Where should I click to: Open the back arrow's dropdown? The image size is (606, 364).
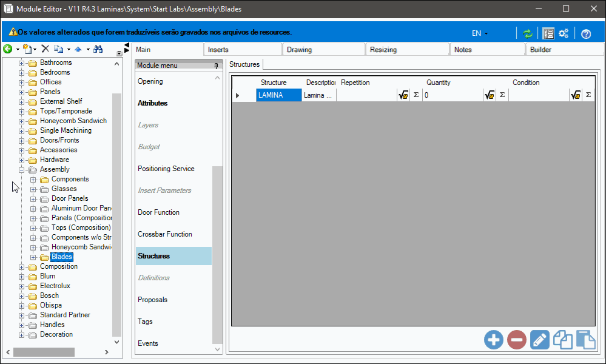(x=18, y=50)
